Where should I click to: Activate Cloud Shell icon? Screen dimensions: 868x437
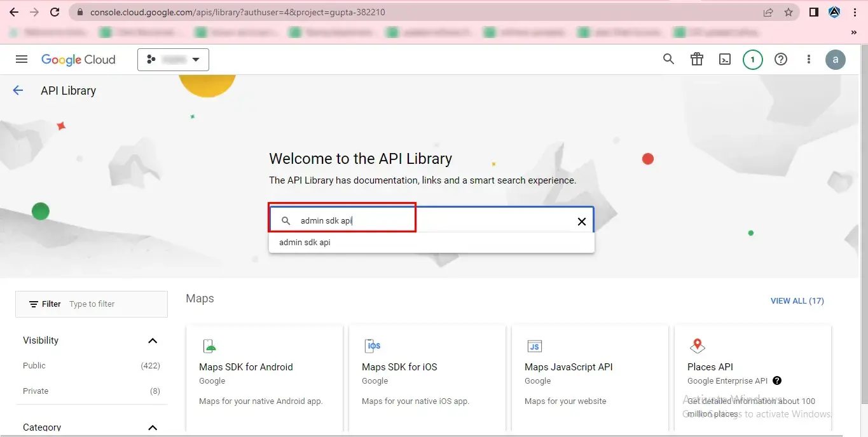725,59
